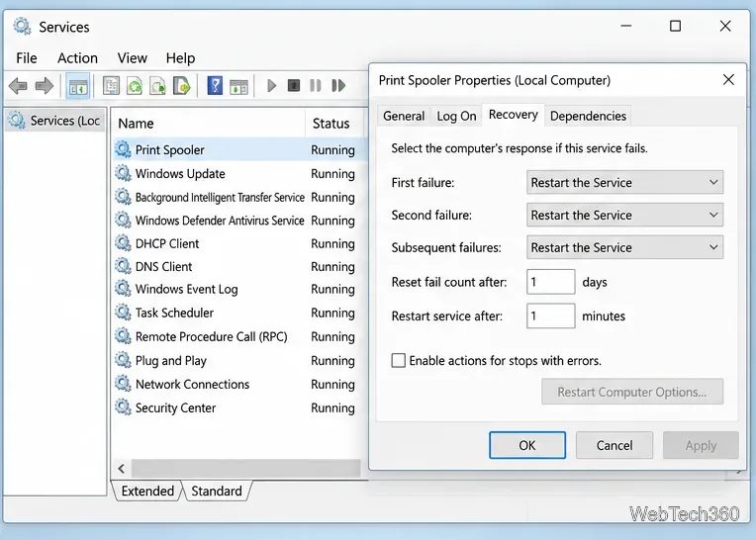This screenshot has width=756, height=540.
Task: Click the Start Service play icon
Action: [x=271, y=86]
